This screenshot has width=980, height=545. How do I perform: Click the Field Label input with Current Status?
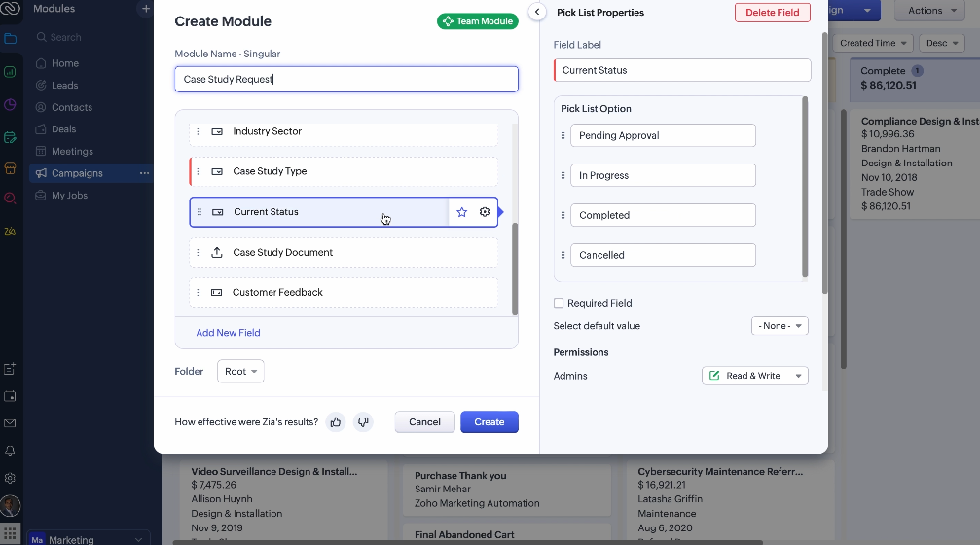pyautogui.click(x=682, y=70)
